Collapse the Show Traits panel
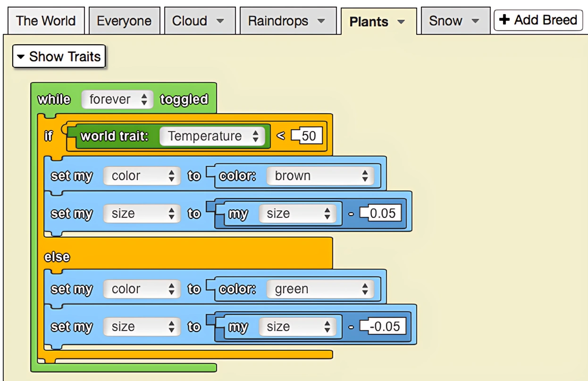This screenshot has height=381, width=588. coord(59,57)
